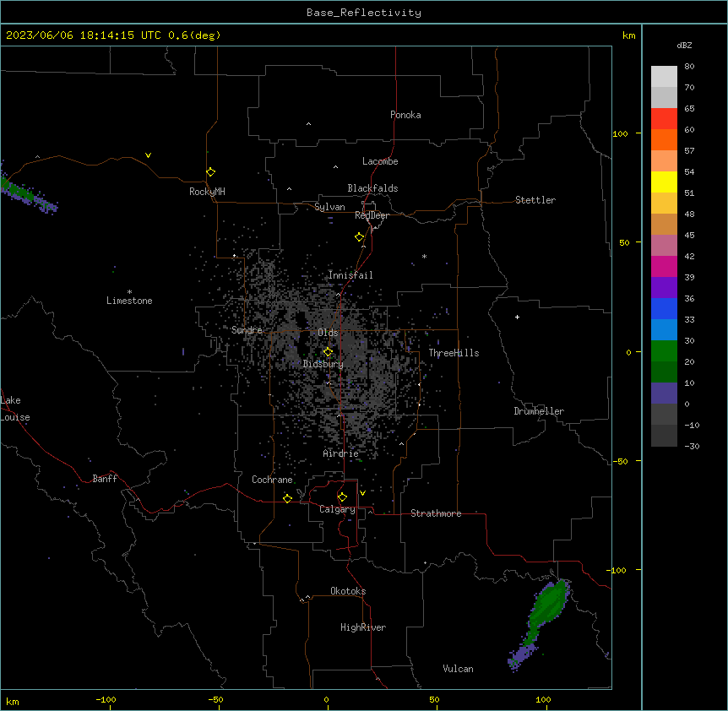Click the asterisk marker east of Innisfail
The width and height of the screenshot is (728, 711).
(424, 256)
